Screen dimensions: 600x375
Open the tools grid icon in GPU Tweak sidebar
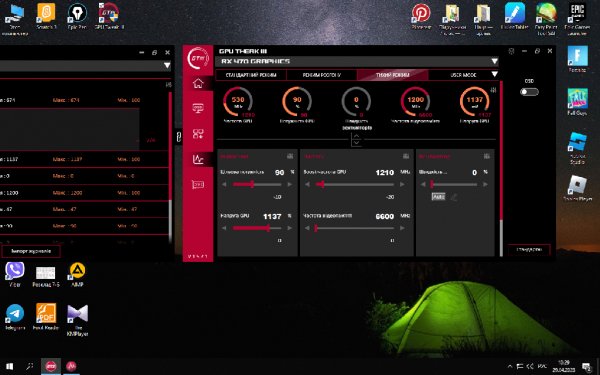point(198,134)
